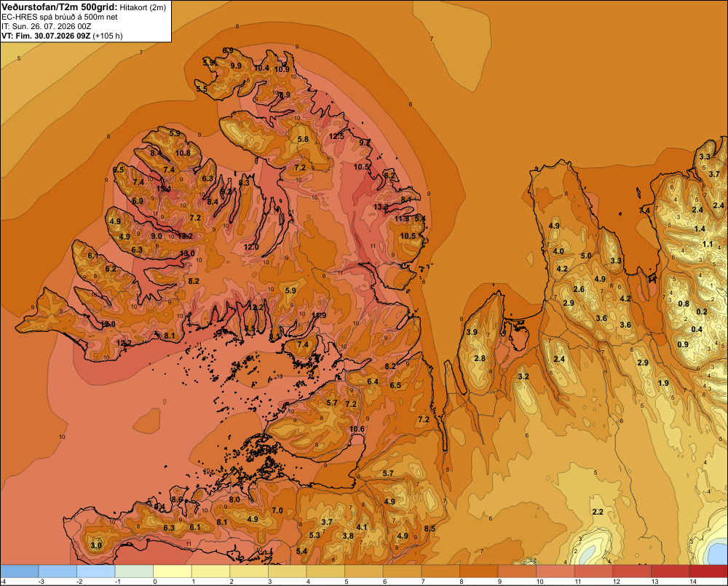Screen dimensions: 728x586
Task: Click the 2.2 temperature label in southeast
Action: pos(598,512)
